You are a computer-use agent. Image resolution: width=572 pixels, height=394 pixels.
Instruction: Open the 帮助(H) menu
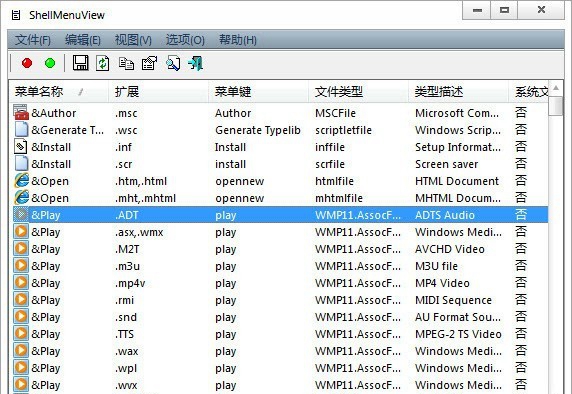point(237,39)
